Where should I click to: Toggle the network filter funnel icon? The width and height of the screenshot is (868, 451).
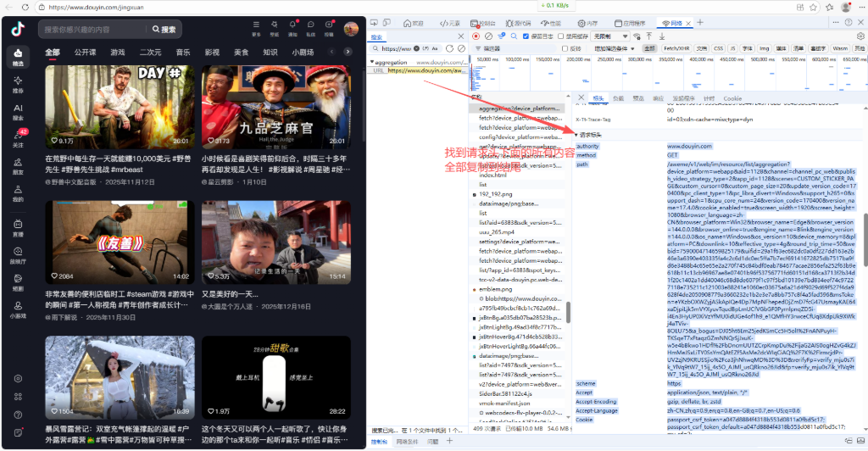pos(501,36)
